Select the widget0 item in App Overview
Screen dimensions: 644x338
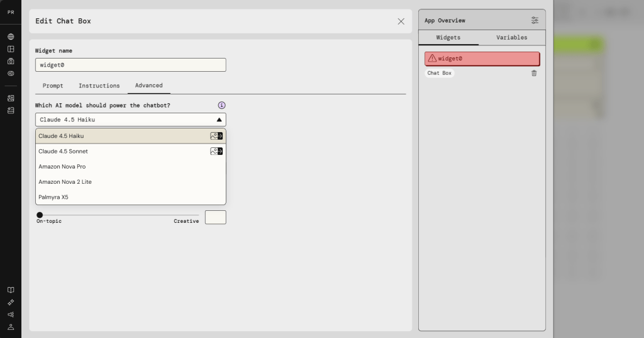coord(482,59)
